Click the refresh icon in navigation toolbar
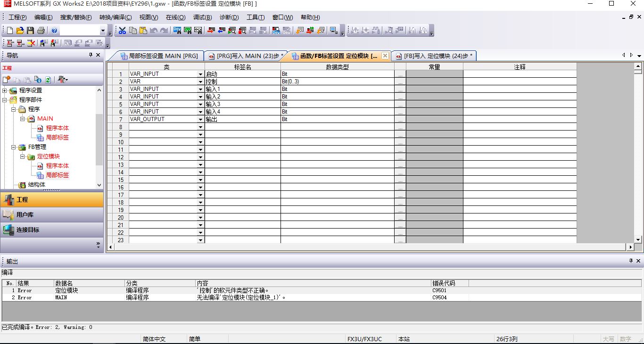 (x=48, y=80)
